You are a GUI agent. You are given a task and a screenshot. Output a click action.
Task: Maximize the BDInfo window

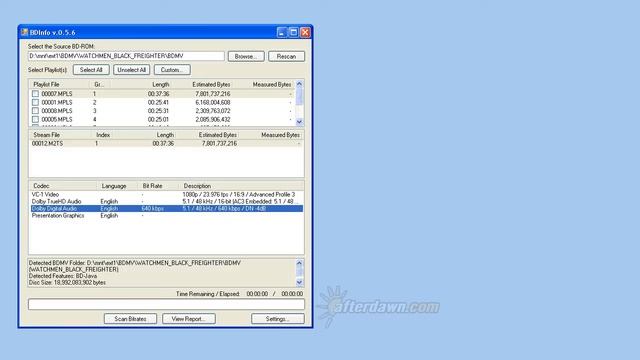pos(293,32)
